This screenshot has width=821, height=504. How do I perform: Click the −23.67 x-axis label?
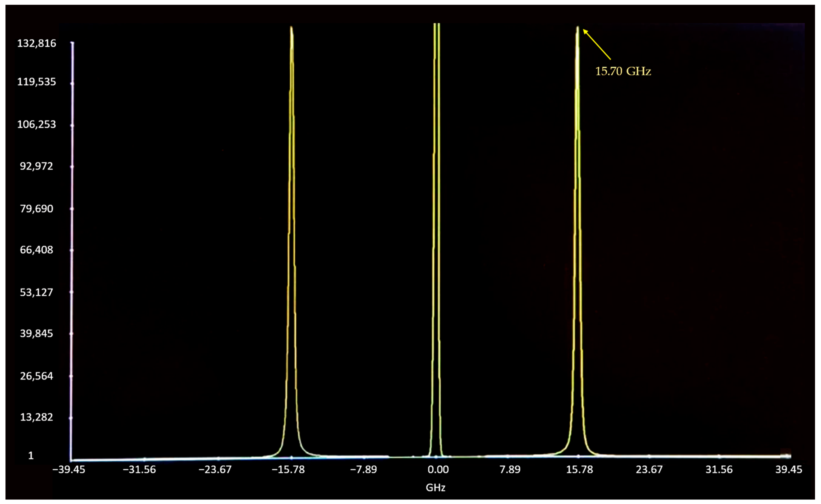click(x=215, y=470)
